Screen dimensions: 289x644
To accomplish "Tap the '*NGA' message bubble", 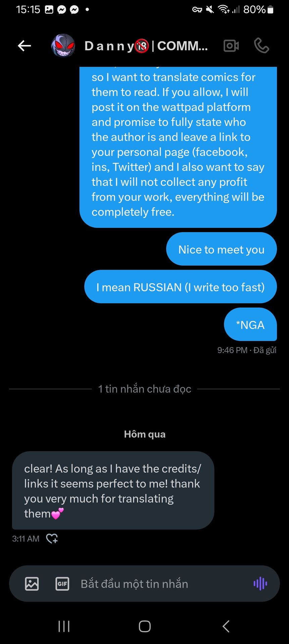I will pos(250,324).
